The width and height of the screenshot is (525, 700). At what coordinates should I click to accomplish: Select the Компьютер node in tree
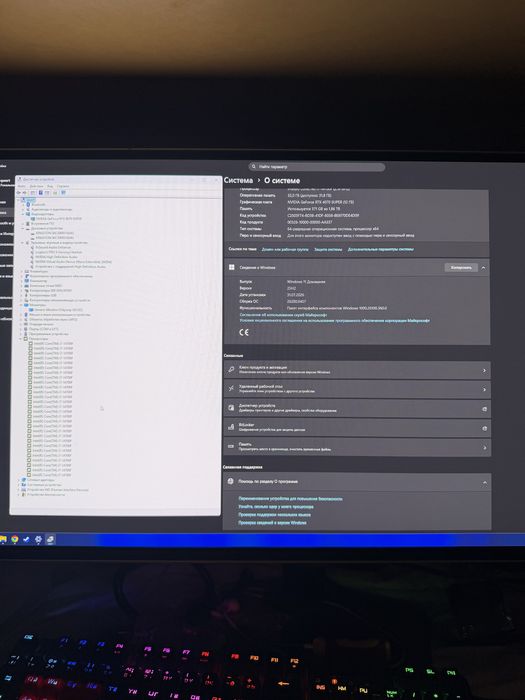pyautogui.click(x=38, y=281)
